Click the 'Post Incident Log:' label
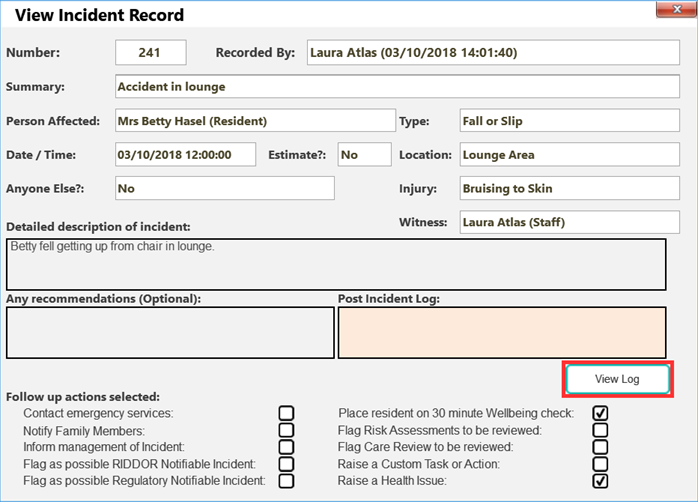Viewport: 698px width, 502px height. point(389,299)
